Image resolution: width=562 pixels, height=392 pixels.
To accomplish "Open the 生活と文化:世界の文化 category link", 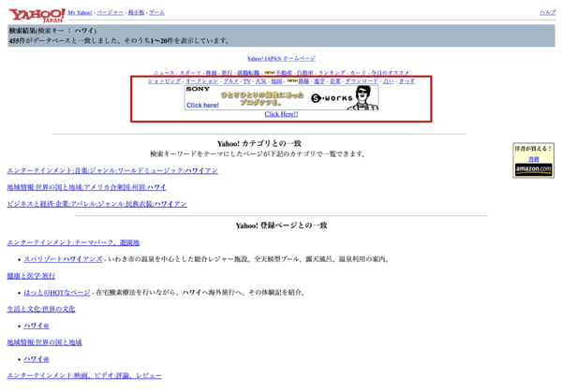I will pyautogui.click(x=41, y=309).
